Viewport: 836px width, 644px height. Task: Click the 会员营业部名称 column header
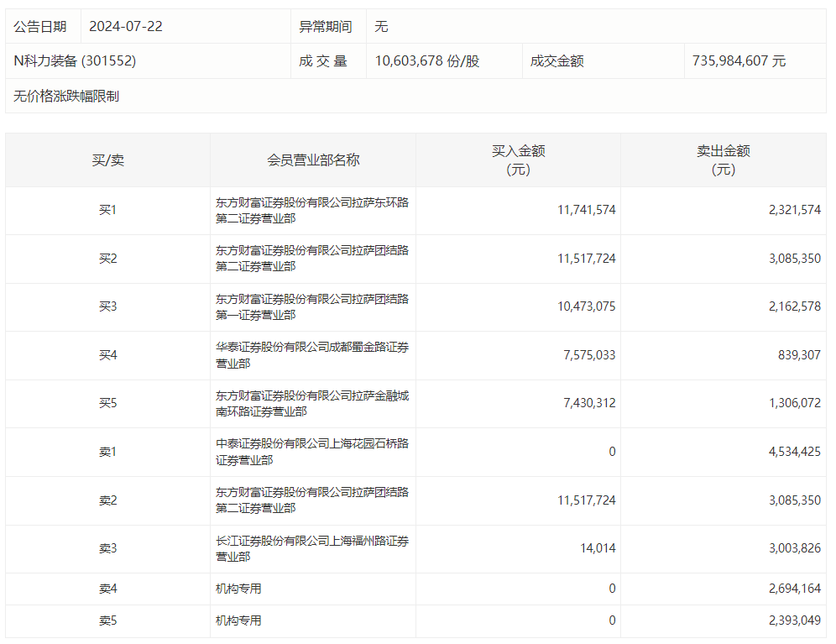[313, 160]
